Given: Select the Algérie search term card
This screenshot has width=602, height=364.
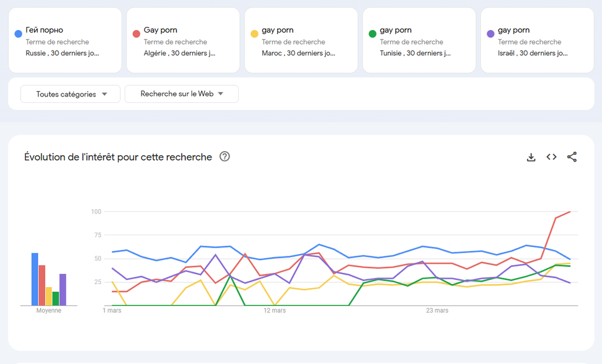Looking at the screenshot, I should pyautogui.click(x=183, y=41).
